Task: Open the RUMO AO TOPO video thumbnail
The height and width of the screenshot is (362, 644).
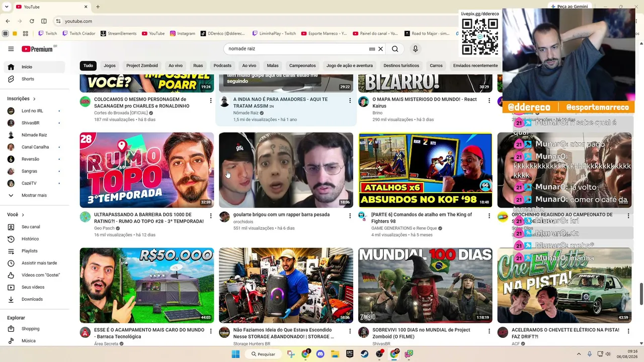Action: (147, 170)
